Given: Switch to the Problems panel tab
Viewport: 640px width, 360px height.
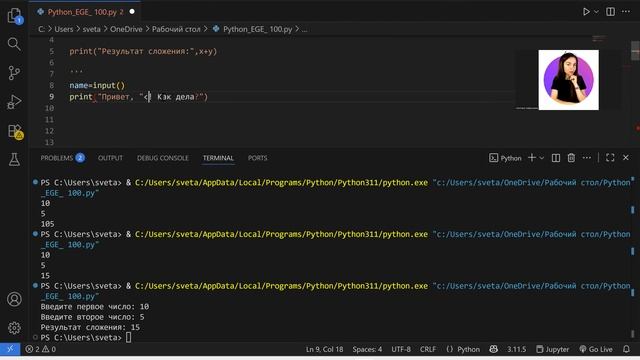Looking at the screenshot, I should [x=62, y=158].
